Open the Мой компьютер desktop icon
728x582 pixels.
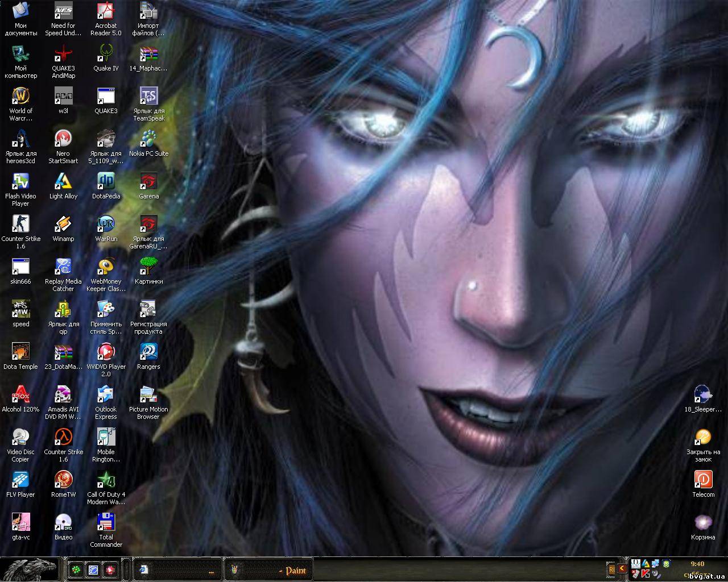pyautogui.click(x=20, y=54)
